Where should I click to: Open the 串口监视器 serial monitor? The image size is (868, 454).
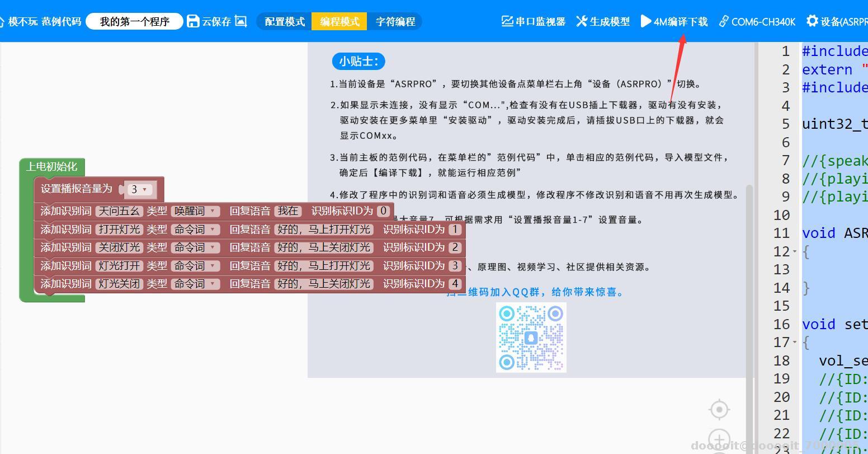point(532,21)
